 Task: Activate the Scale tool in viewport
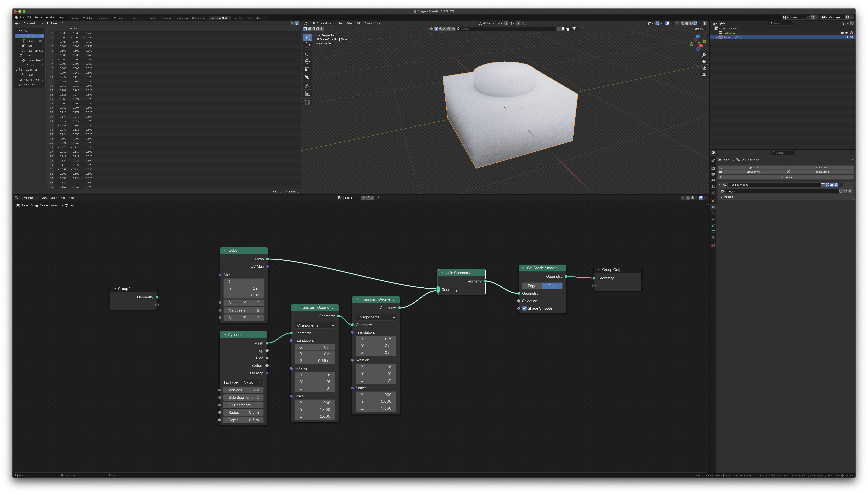pos(307,69)
